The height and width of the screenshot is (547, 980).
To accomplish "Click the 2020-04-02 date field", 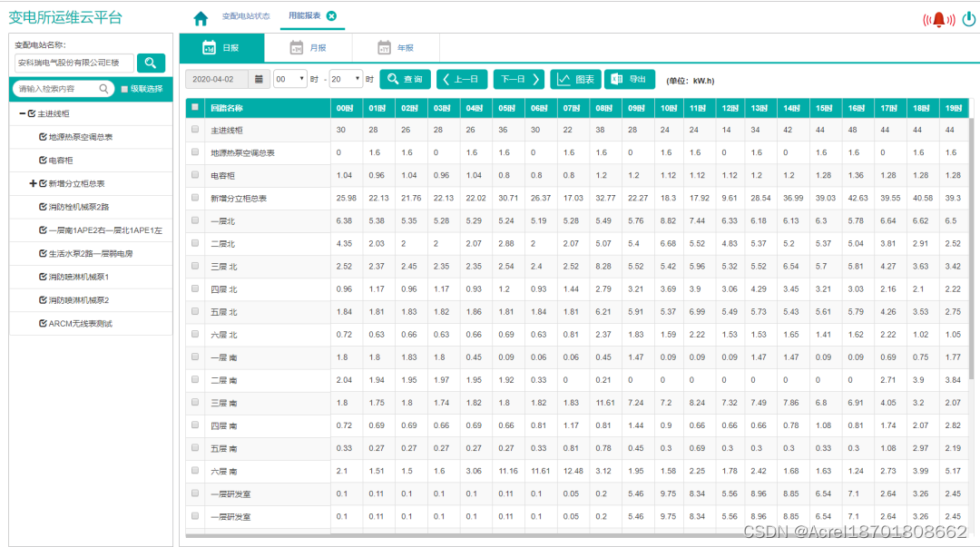I will click(x=217, y=80).
